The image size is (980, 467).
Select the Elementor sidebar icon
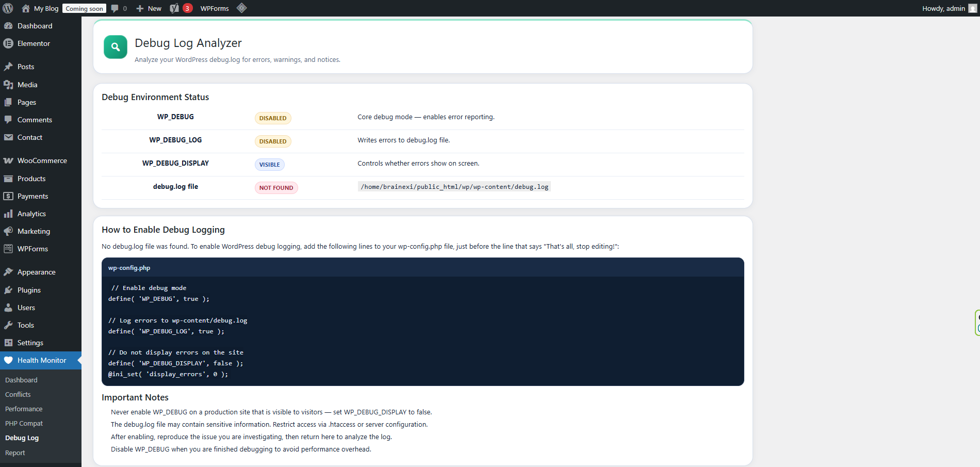click(8, 43)
